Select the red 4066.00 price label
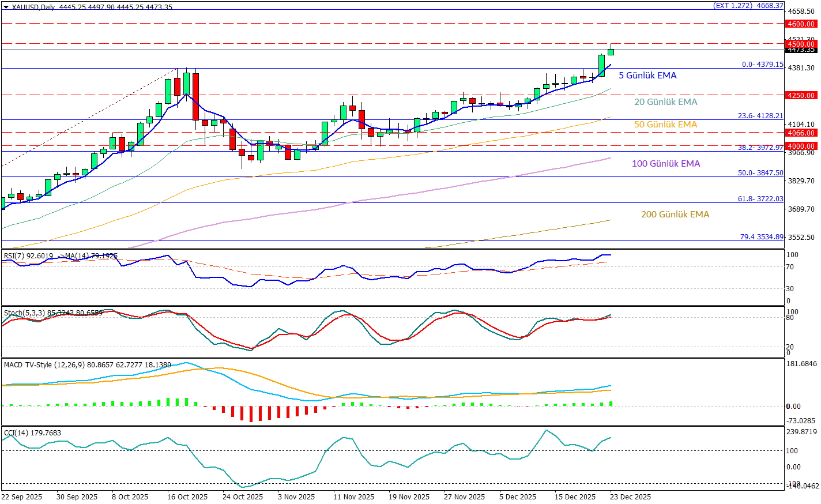 (801, 133)
